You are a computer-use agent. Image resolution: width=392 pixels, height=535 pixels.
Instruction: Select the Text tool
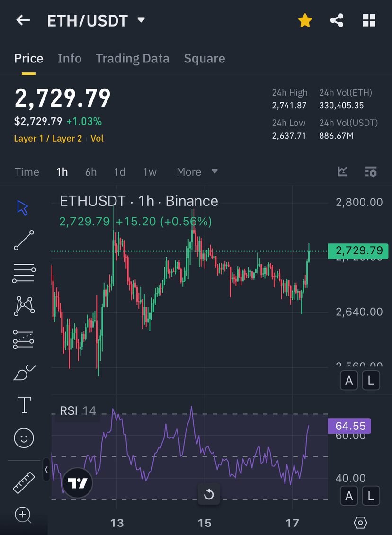[24, 405]
